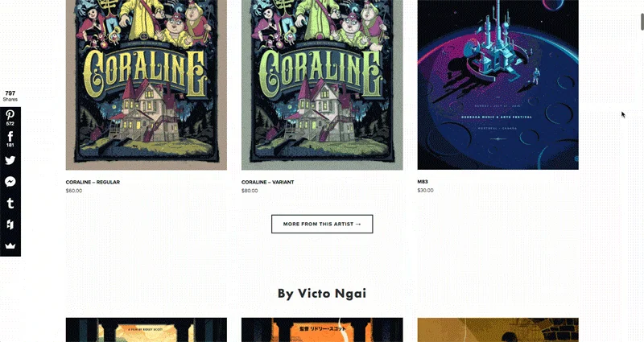This screenshot has width=644, height=342.
Task: Share on Pinterest from the sidebar
Action: point(10,117)
